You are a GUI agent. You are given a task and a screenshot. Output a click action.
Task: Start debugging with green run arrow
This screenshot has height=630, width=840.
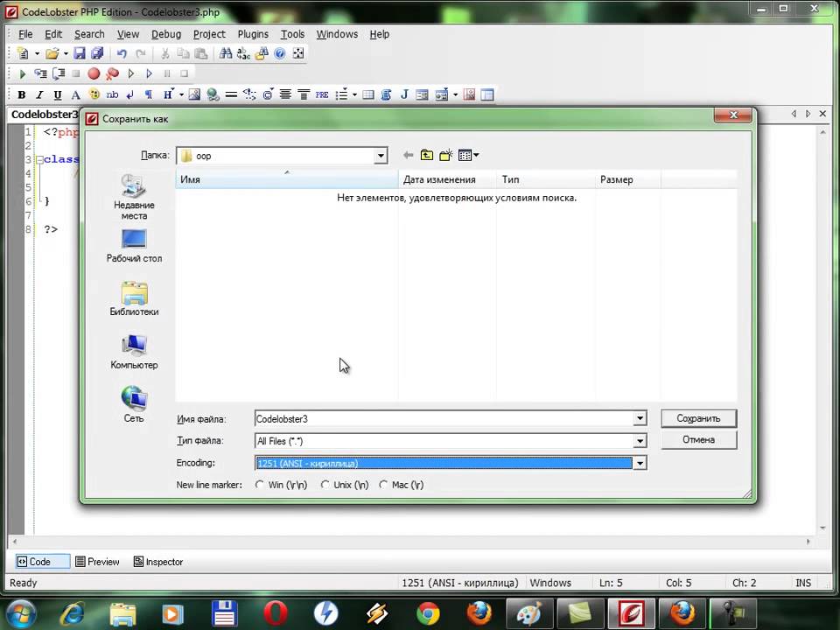click(23, 73)
